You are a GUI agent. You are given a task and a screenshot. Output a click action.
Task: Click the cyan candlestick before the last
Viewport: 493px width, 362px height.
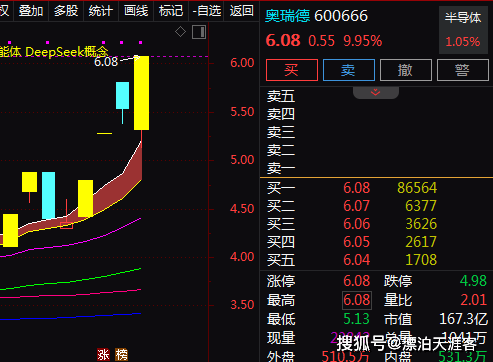point(122,95)
